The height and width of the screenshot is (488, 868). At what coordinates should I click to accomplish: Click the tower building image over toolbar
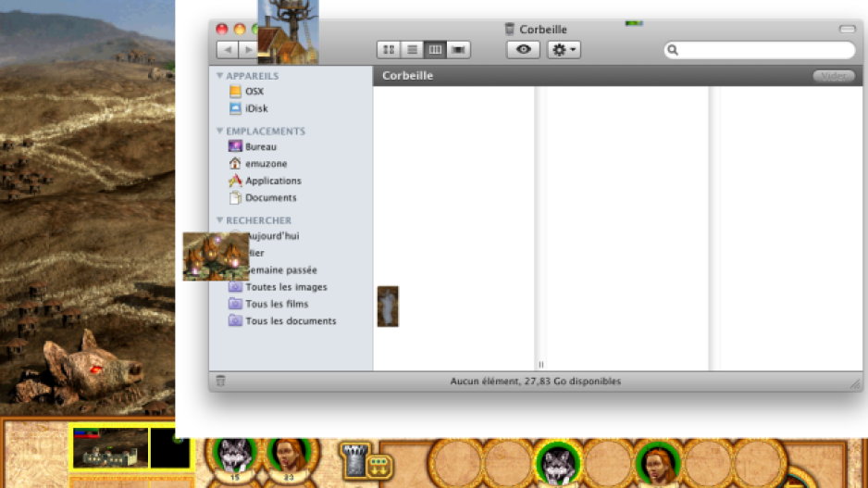[x=288, y=31]
